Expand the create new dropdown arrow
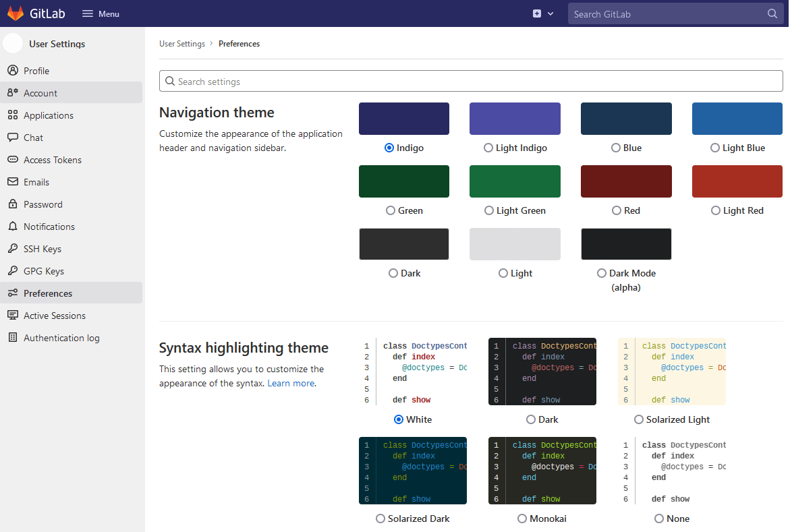The width and height of the screenshot is (790, 532). (x=551, y=13)
